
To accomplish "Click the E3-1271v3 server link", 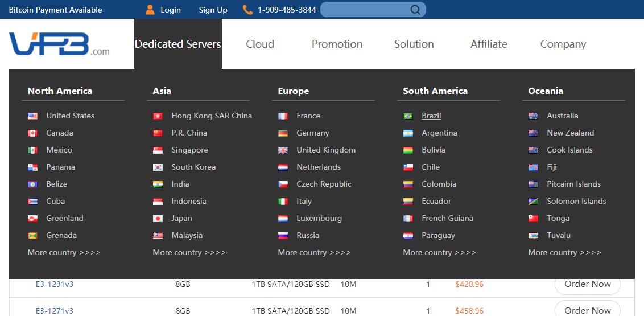I will click(55, 311).
